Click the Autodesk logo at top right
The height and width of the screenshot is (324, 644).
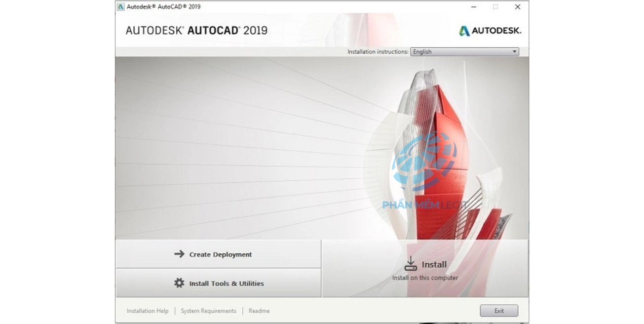[x=490, y=31]
